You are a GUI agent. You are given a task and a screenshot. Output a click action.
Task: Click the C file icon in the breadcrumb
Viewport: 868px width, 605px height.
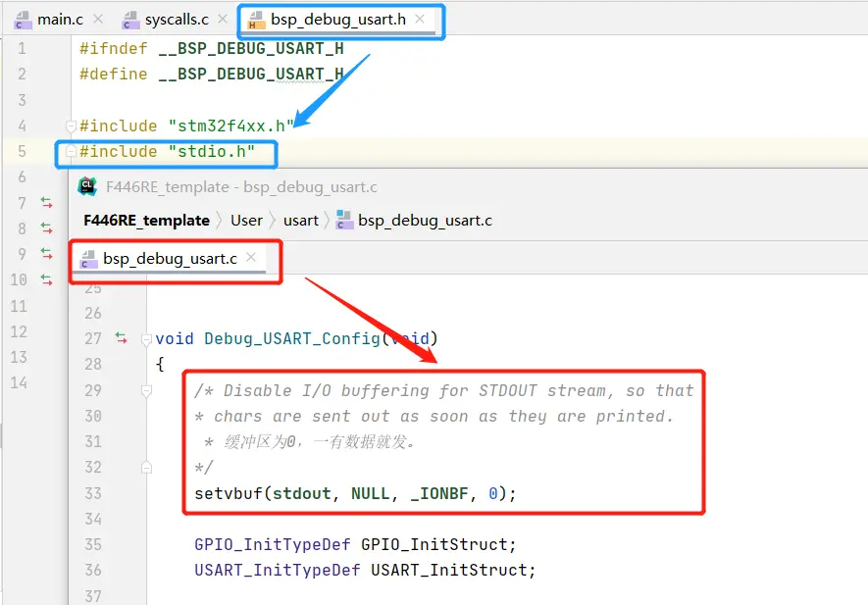click(345, 221)
